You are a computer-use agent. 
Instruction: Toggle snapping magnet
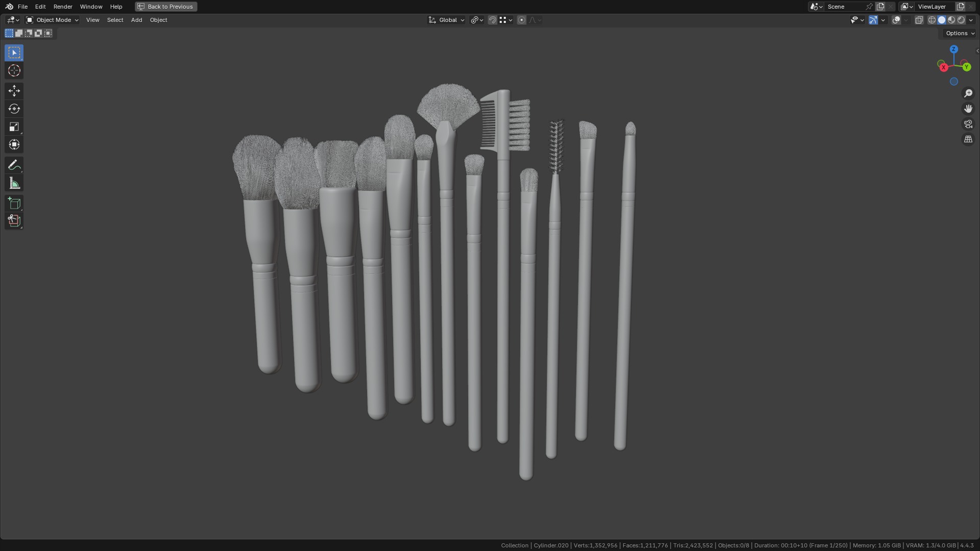pyautogui.click(x=492, y=20)
